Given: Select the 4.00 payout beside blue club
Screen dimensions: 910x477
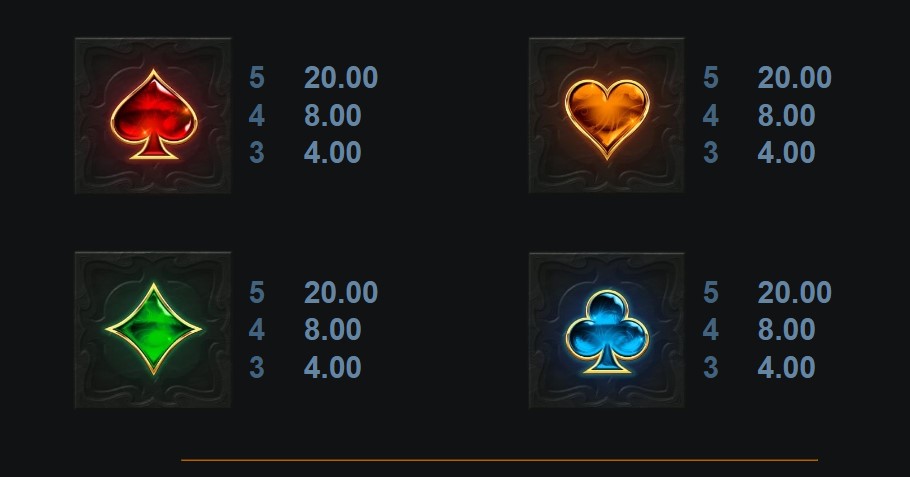Looking at the screenshot, I should tap(786, 367).
